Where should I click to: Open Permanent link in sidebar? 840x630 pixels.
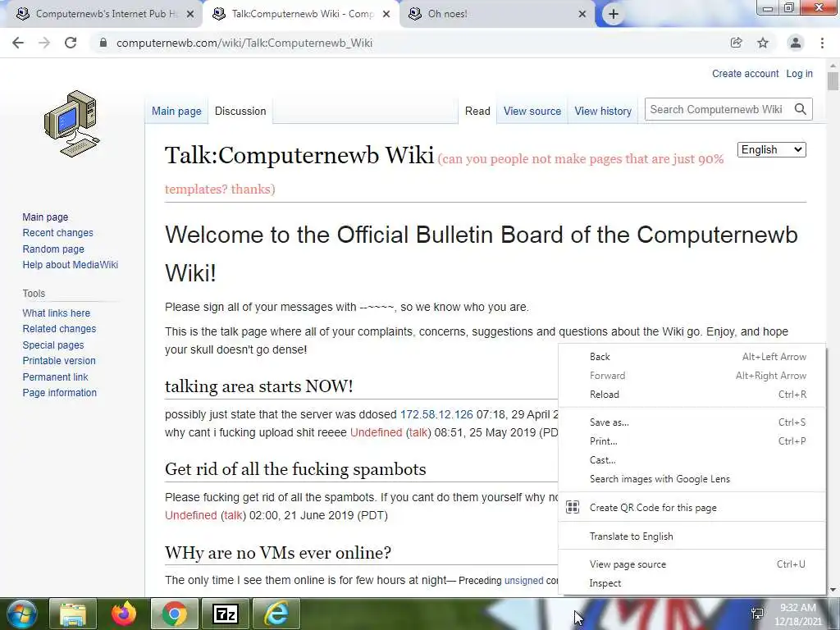click(55, 377)
